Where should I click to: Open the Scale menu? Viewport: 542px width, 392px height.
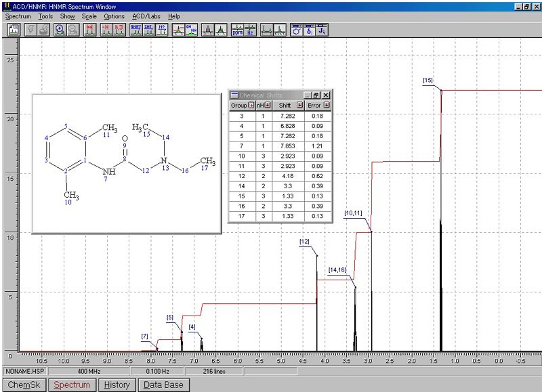89,16
